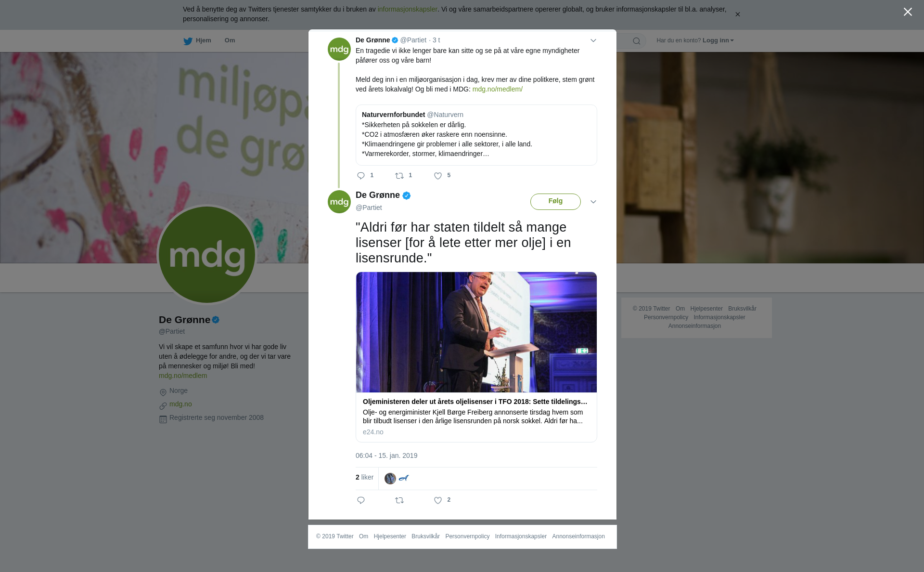This screenshot has height=572, width=924.
Task: Dismiss the cookie notice banner
Action: tap(737, 14)
